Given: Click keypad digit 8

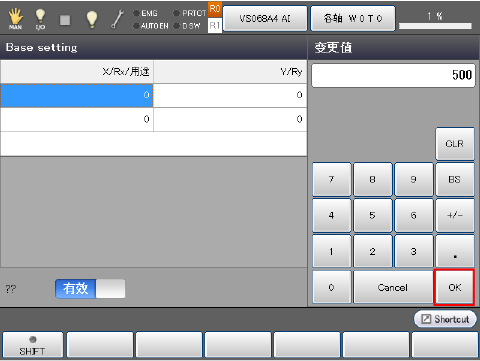Looking at the screenshot, I should pyautogui.click(x=373, y=179).
